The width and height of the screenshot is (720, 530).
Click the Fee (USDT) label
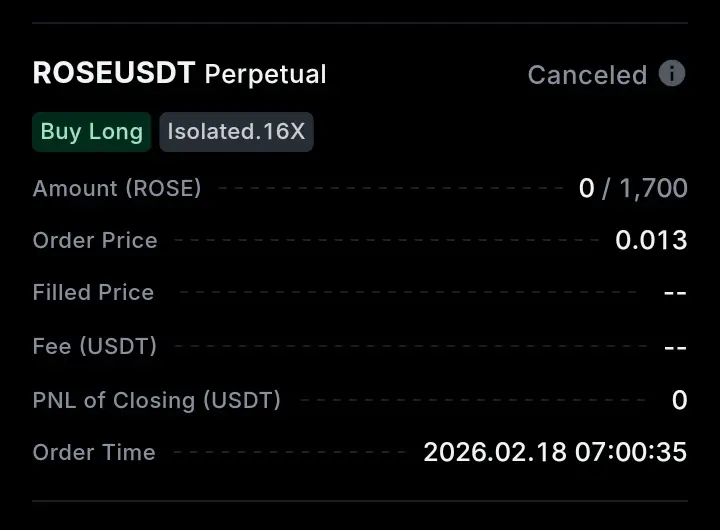click(95, 346)
